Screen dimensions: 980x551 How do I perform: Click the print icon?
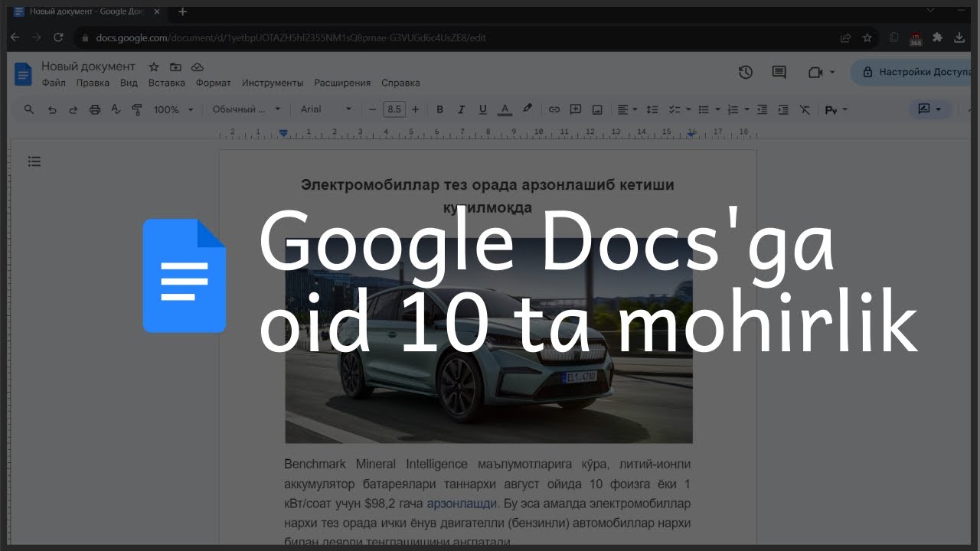click(95, 109)
